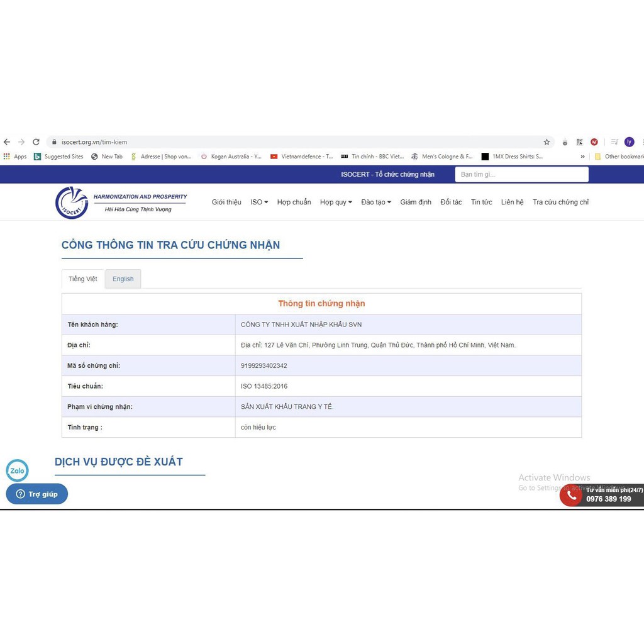Open the Zalo chat bubble
This screenshot has width=644, height=644.
coord(17,470)
